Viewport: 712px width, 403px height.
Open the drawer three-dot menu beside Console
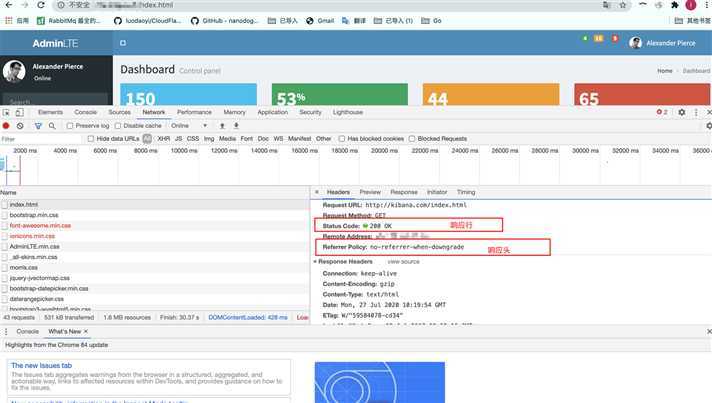point(6,332)
